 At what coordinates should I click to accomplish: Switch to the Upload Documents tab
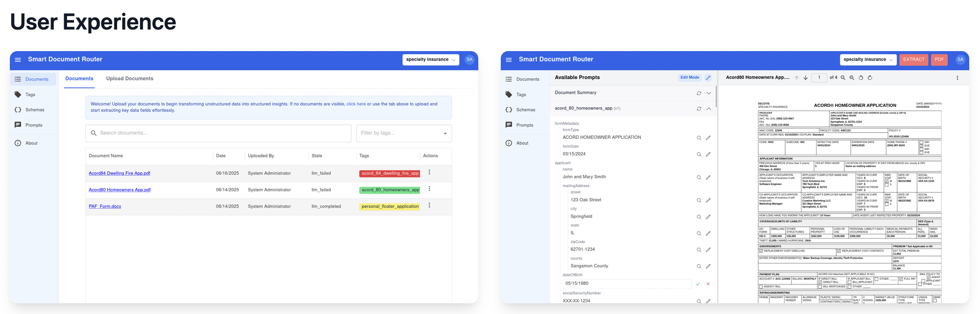click(130, 79)
